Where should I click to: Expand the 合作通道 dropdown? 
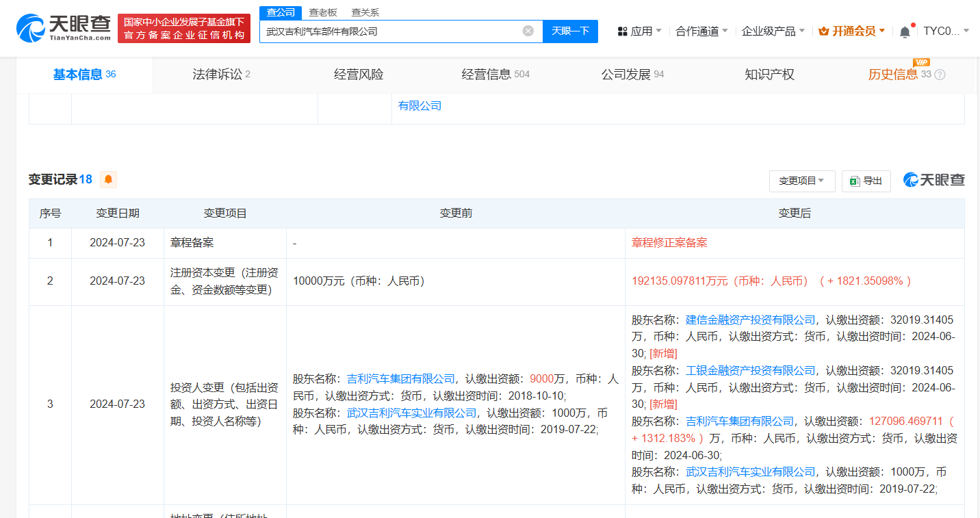pos(725,31)
